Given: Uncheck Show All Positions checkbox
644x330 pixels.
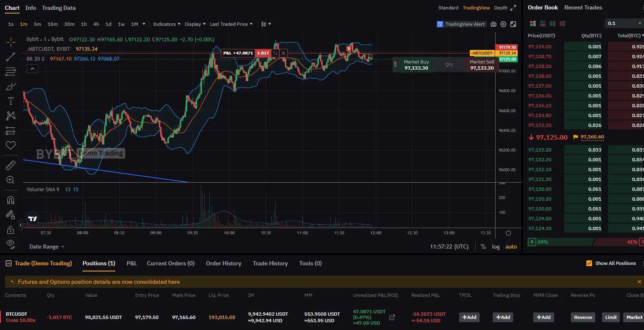Looking at the screenshot, I should tap(589, 263).
